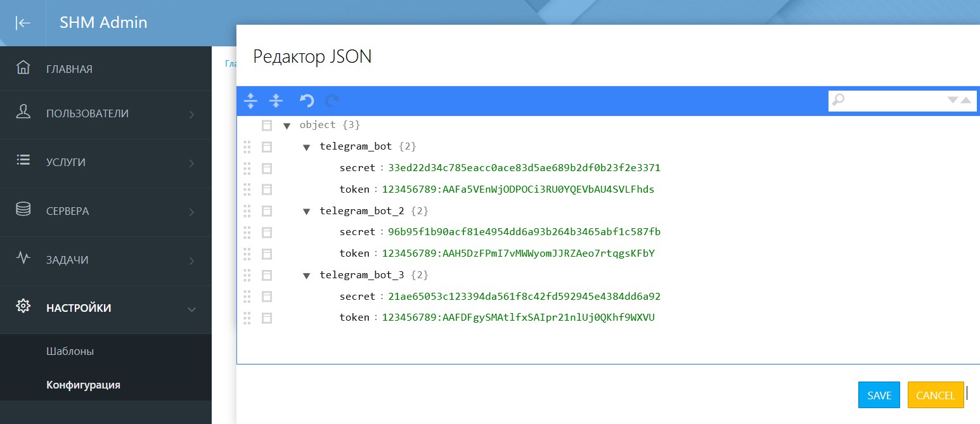
Task: Open the Сервера sidebar menu
Action: click(x=105, y=211)
